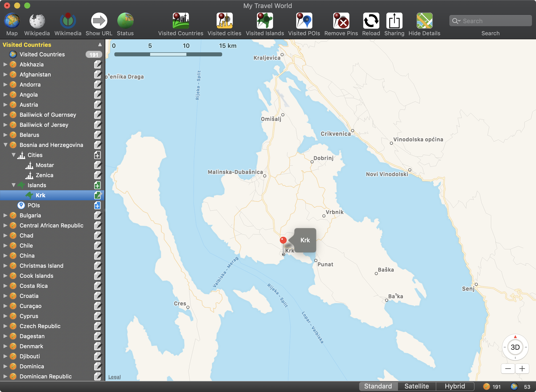The height and width of the screenshot is (392, 536).
Task: Switch to Satellite map view
Action: 417,386
